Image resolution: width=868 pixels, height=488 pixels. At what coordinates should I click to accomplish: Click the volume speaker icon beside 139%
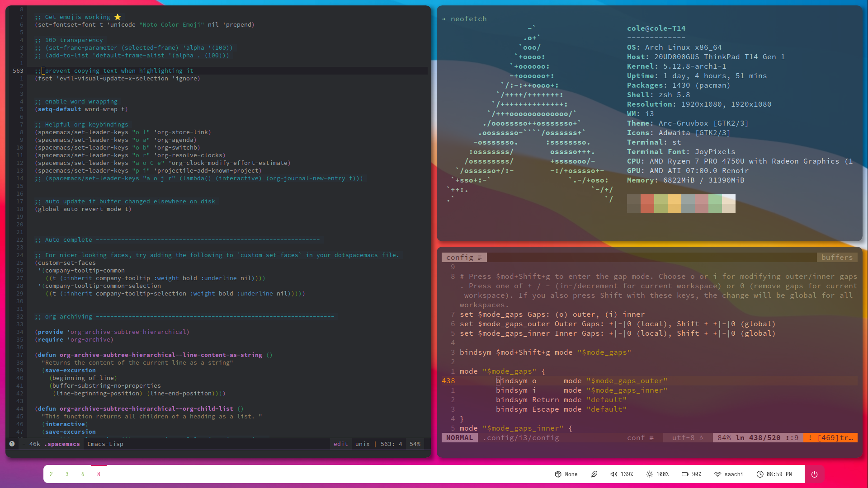613,474
